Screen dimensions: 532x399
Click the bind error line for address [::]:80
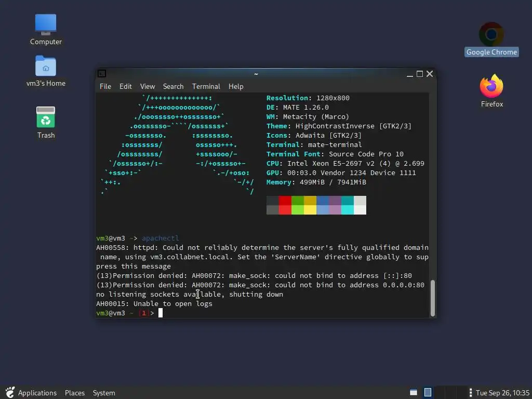pos(254,275)
